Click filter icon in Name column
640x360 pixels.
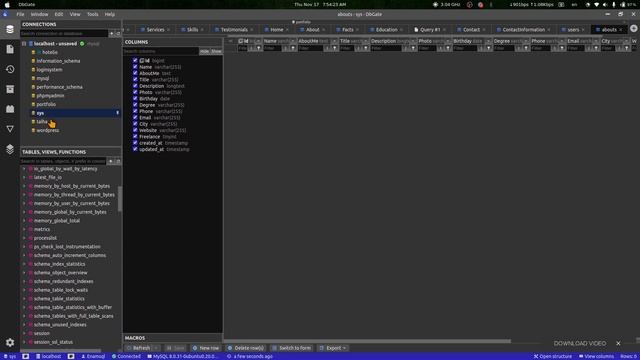coord(293,48)
